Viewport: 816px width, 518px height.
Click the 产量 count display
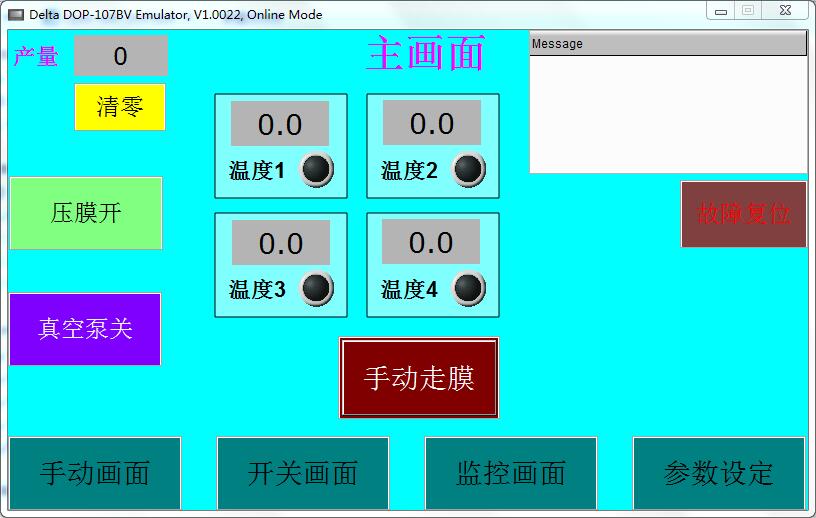point(121,56)
